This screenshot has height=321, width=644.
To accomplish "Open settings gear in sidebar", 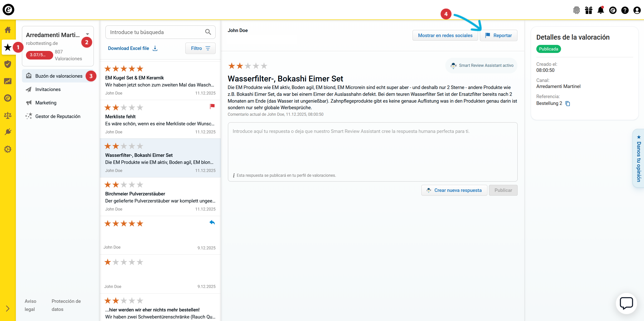I will [8, 149].
